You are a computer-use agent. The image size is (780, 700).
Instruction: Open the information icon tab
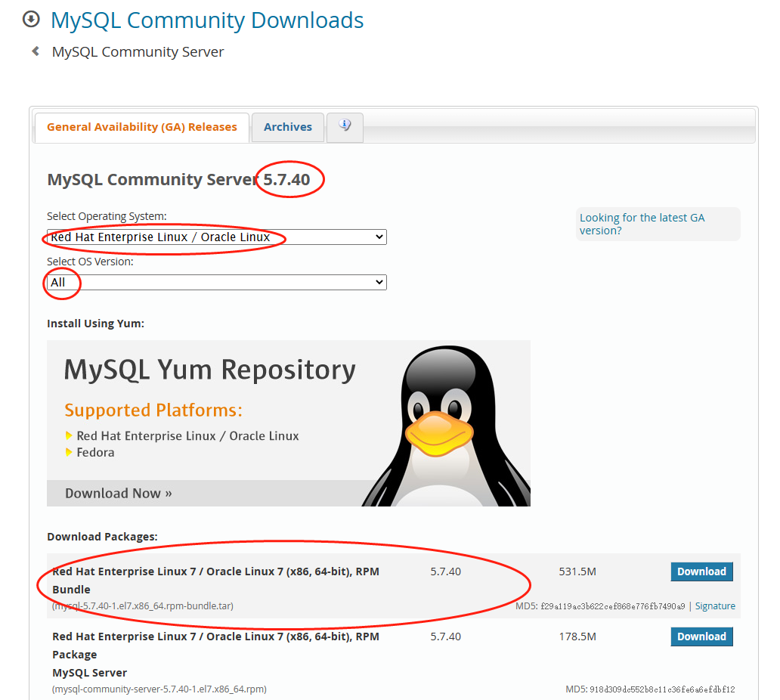[x=345, y=127]
